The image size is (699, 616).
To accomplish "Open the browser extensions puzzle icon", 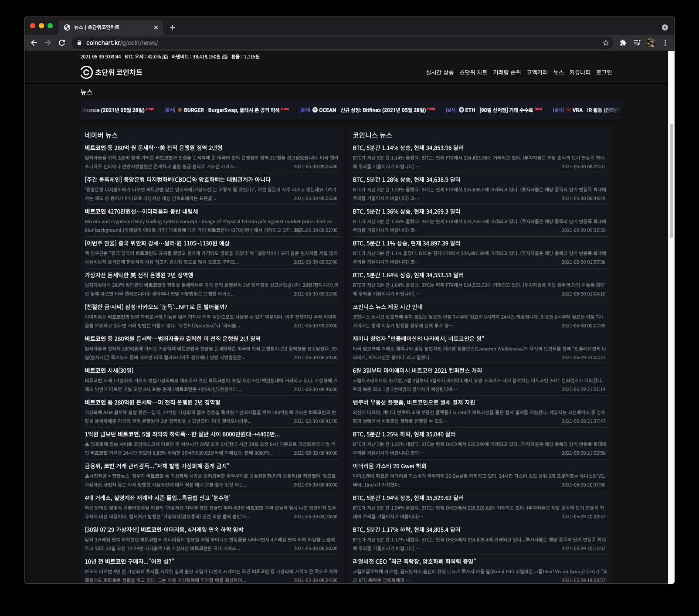I will point(623,43).
